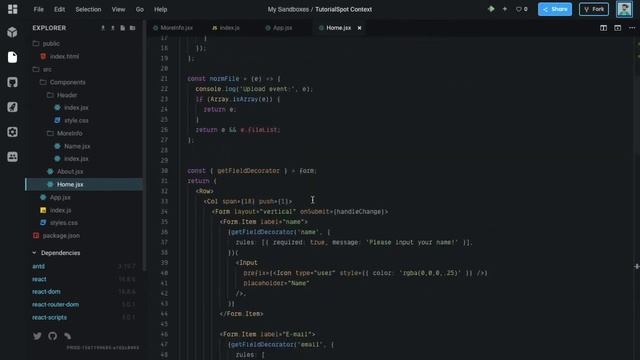Open styles.css in Explorer tree

[64, 222]
